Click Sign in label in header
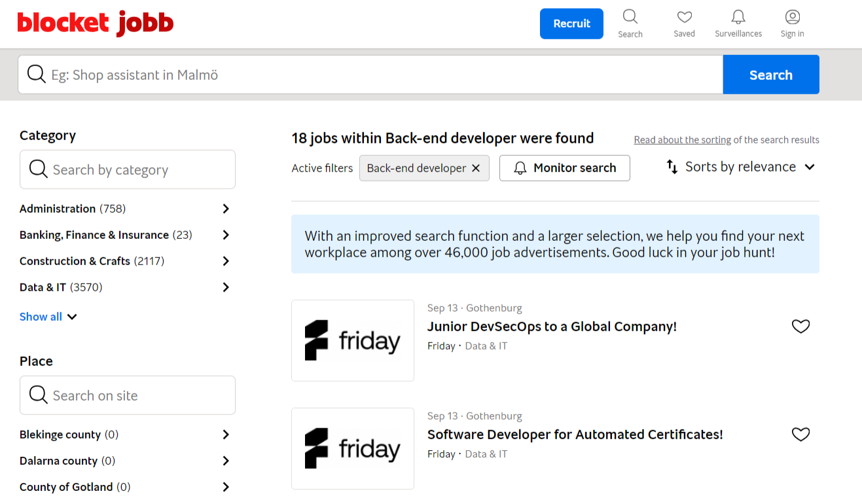862x504 pixels. coord(792,34)
